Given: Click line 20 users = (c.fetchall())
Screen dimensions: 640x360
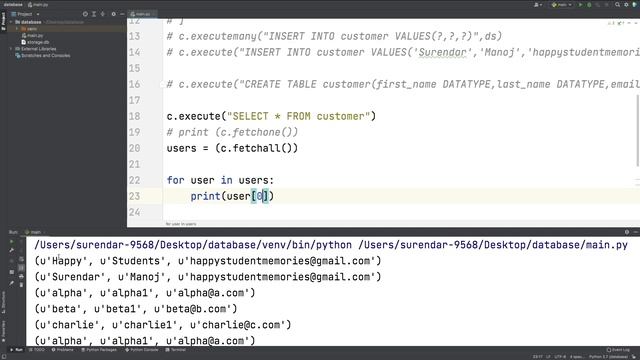Looking at the screenshot, I should [x=232, y=148].
